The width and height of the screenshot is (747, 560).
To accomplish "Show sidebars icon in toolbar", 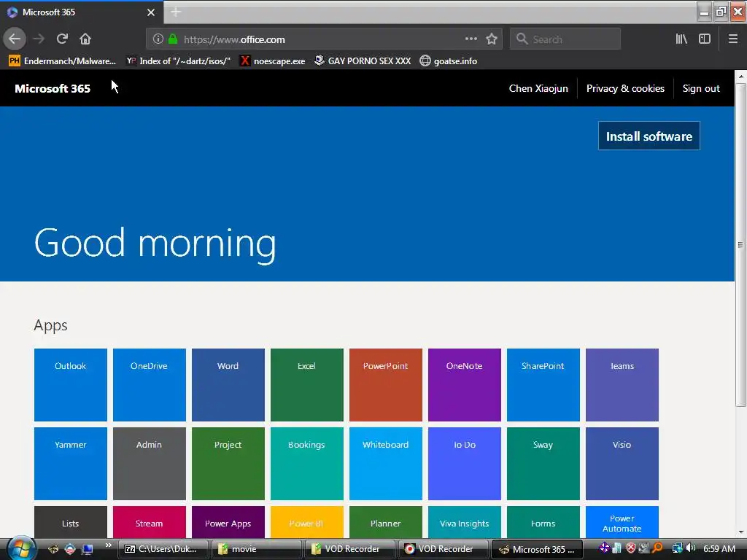I will click(705, 39).
